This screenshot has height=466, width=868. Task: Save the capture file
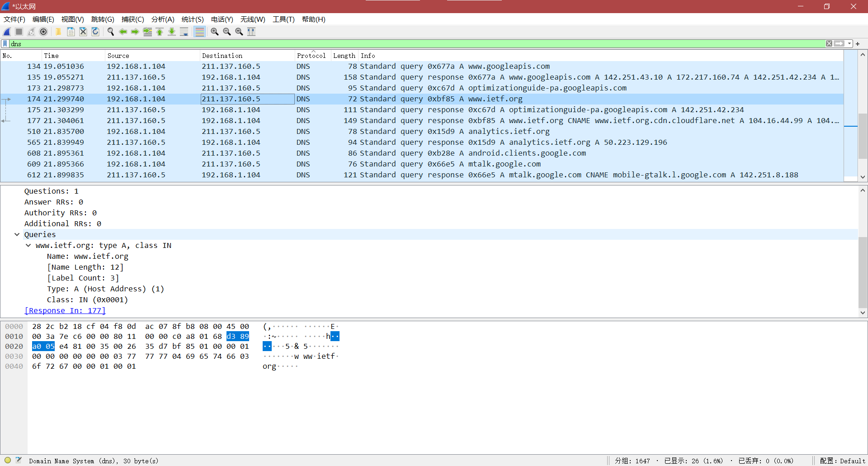71,32
